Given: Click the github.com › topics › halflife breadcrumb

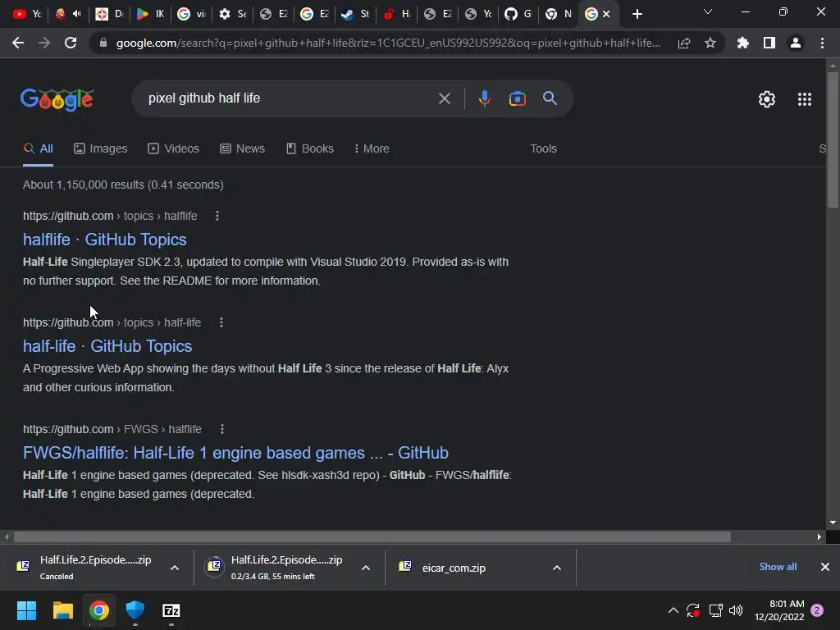Looking at the screenshot, I should click(110, 216).
